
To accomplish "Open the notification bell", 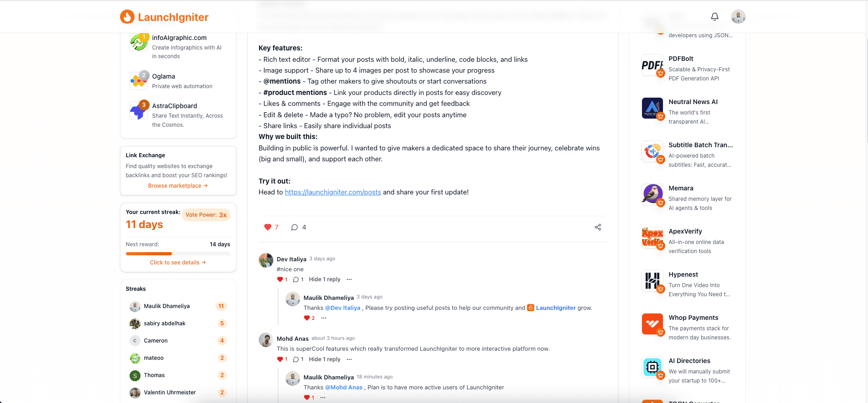I will [714, 16].
